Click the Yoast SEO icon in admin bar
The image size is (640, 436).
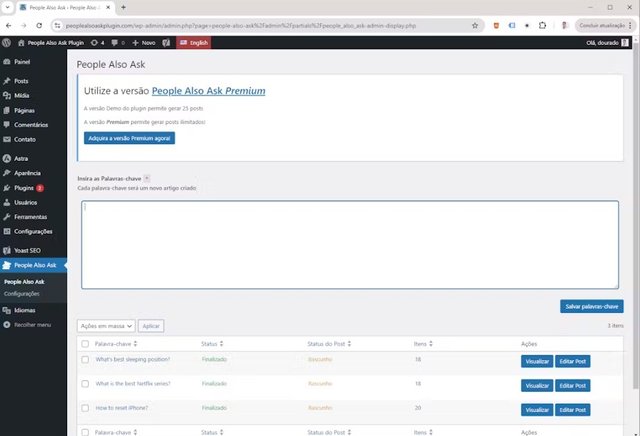pyautogui.click(x=166, y=42)
